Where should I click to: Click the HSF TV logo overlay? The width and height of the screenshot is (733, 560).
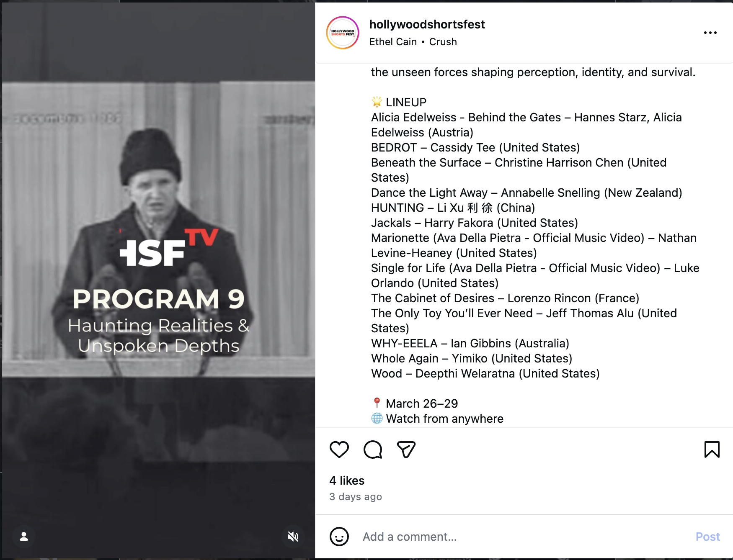point(169,248)
